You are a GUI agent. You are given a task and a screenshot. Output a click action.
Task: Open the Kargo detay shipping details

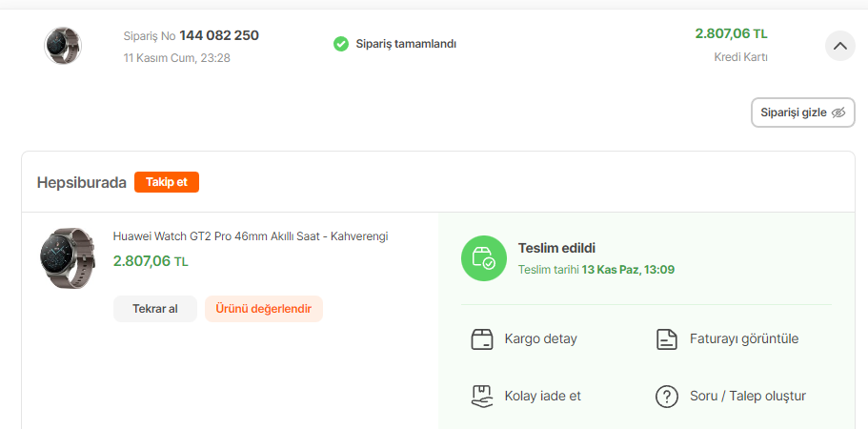(x=524, y=338)
